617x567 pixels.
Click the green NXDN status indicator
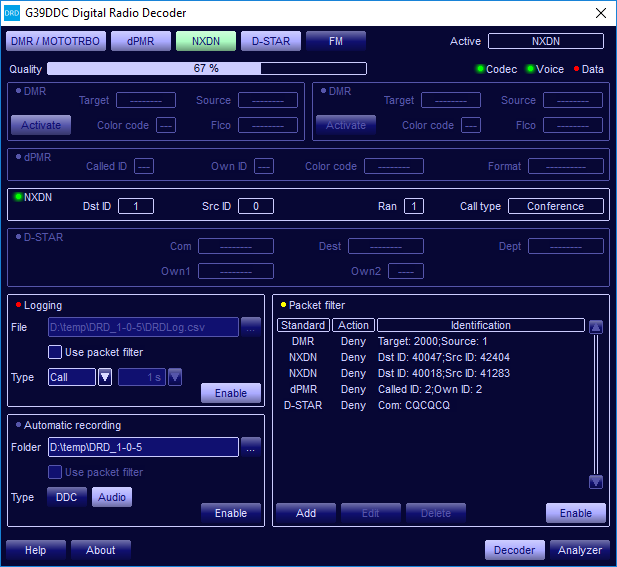pyautogui.click(x=18, y=197)
